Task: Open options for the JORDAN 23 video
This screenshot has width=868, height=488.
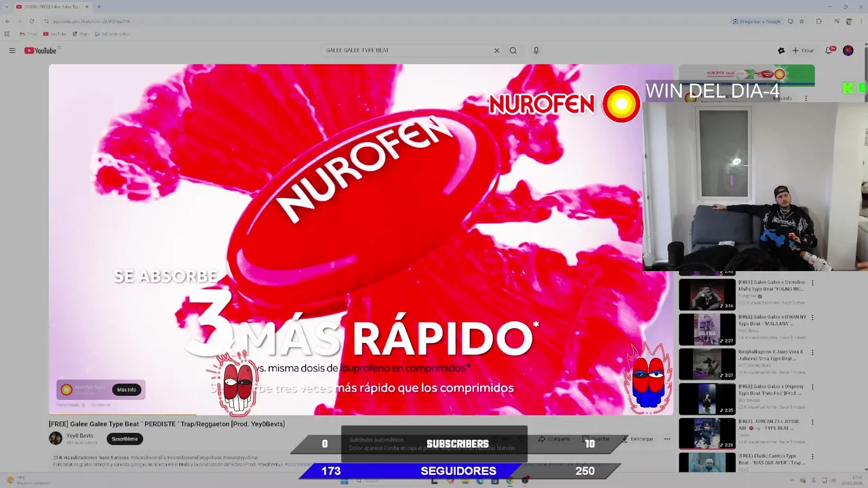Action: click(x=812, y=422)
